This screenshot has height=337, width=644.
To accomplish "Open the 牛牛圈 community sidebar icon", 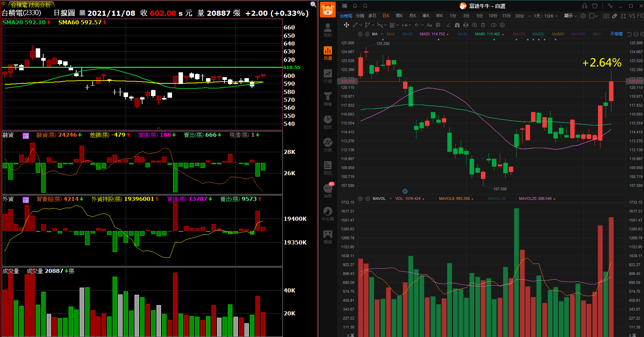I will [x=328, y=214].
